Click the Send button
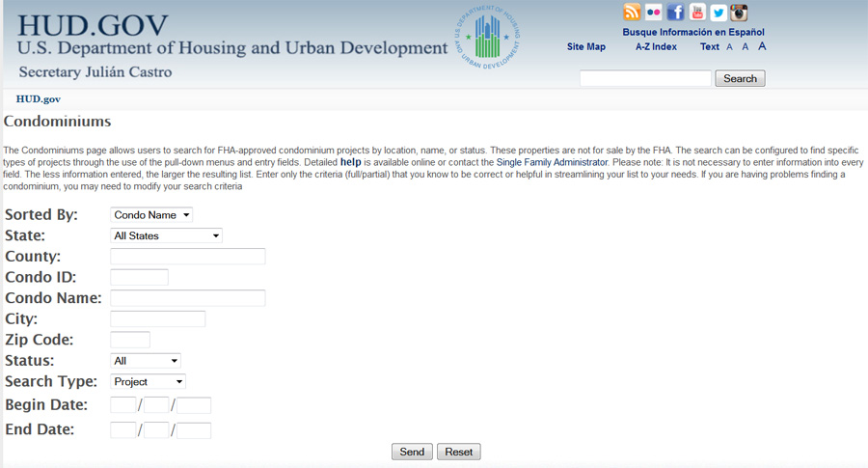Image resolution: width=868 pixels, height=468 pixels. click(x=412, y=452)
